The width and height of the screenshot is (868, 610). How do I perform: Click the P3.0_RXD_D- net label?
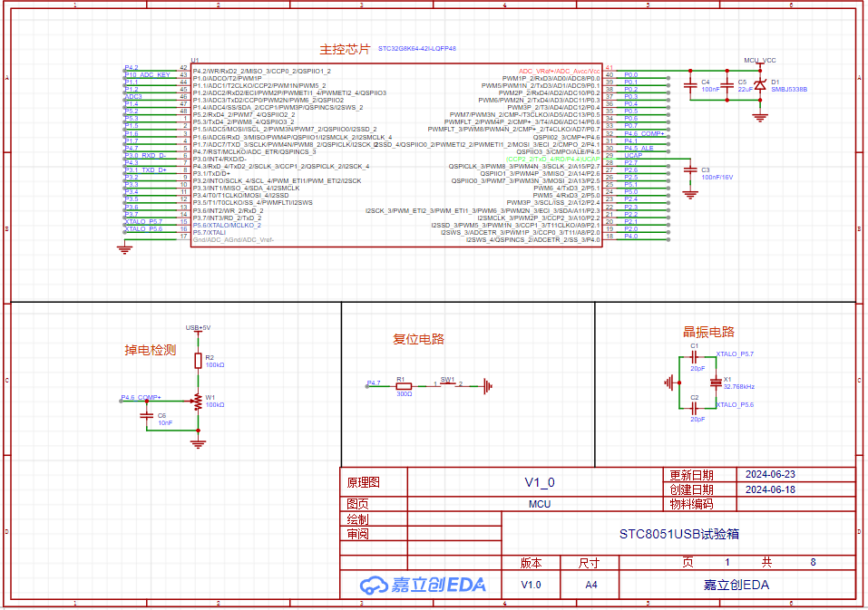145,155
